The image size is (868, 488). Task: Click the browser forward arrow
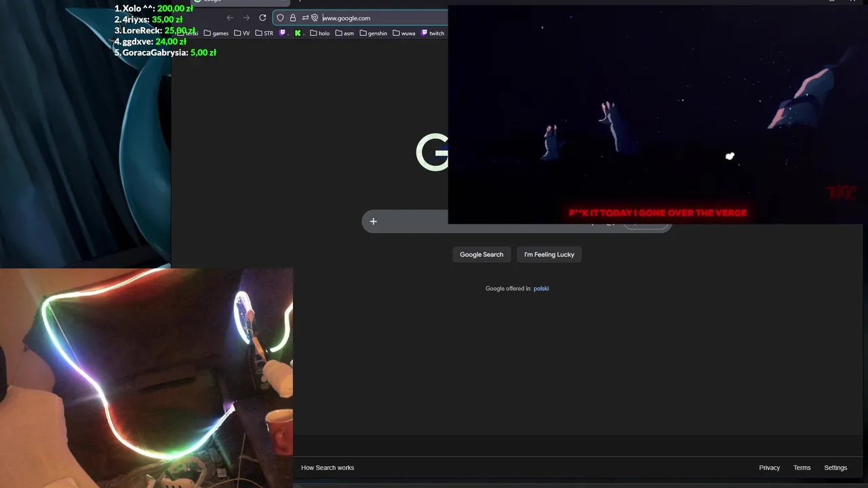[246, 18]
